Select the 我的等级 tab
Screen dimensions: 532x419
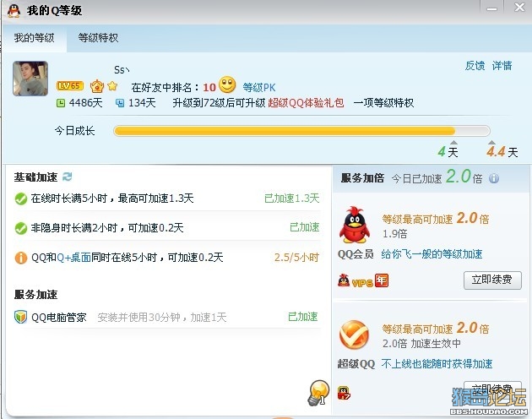[35, 38]
